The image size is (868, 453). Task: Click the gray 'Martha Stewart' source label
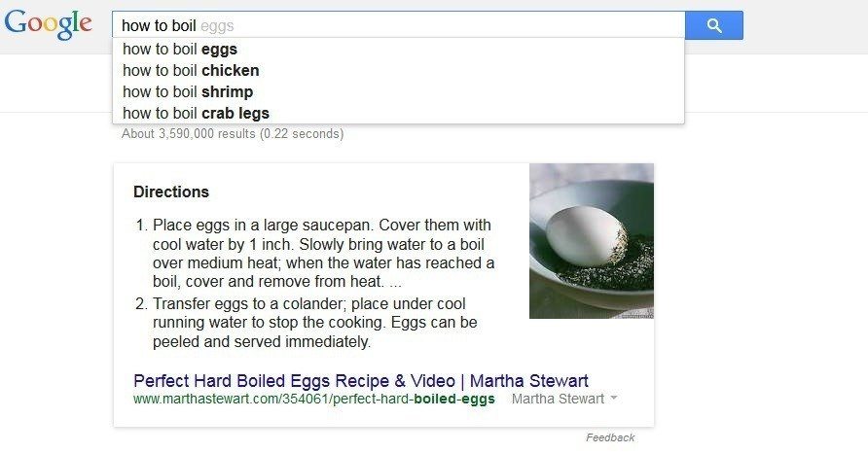point(558,399)
